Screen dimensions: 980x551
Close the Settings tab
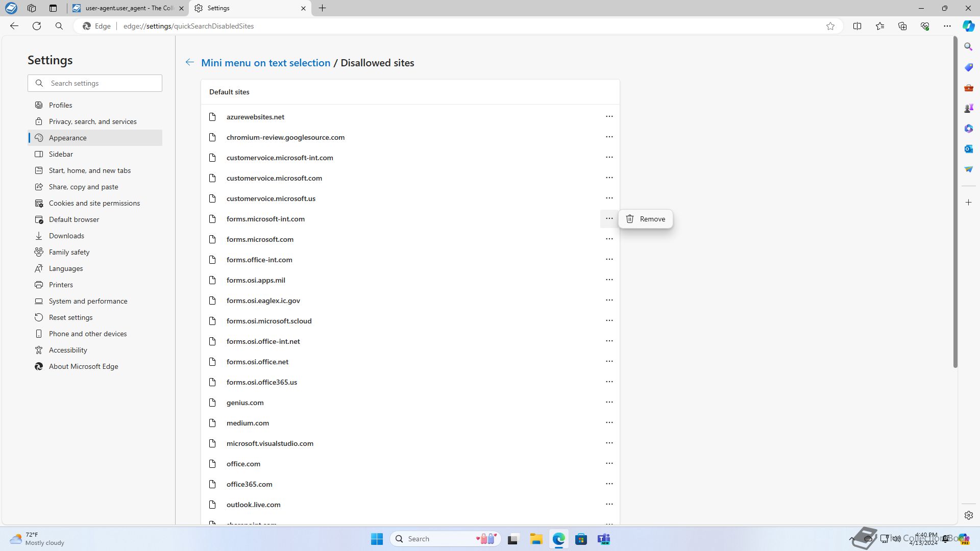click(x=303, y=8)
